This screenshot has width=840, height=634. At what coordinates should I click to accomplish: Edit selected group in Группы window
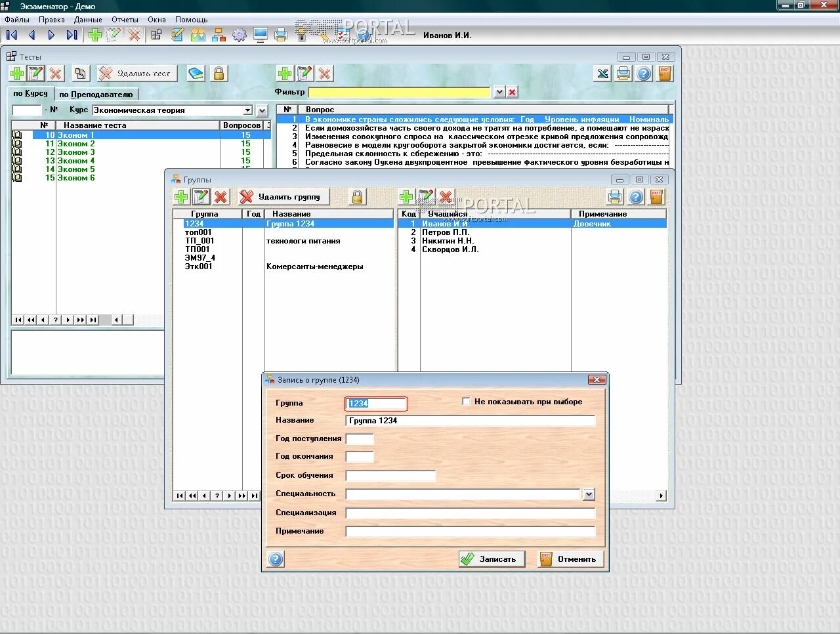tap(201, 196)
